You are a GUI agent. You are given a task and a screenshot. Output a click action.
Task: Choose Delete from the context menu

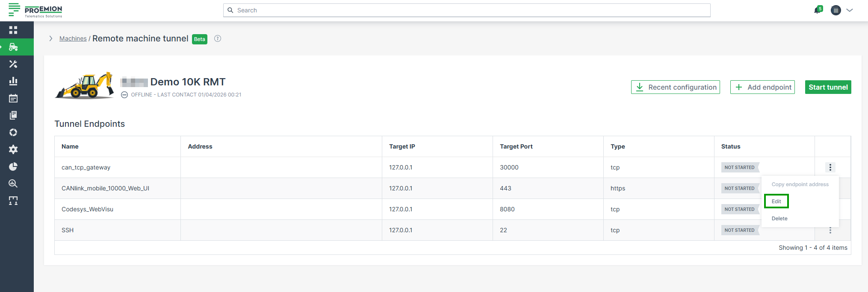click(779, 219)
